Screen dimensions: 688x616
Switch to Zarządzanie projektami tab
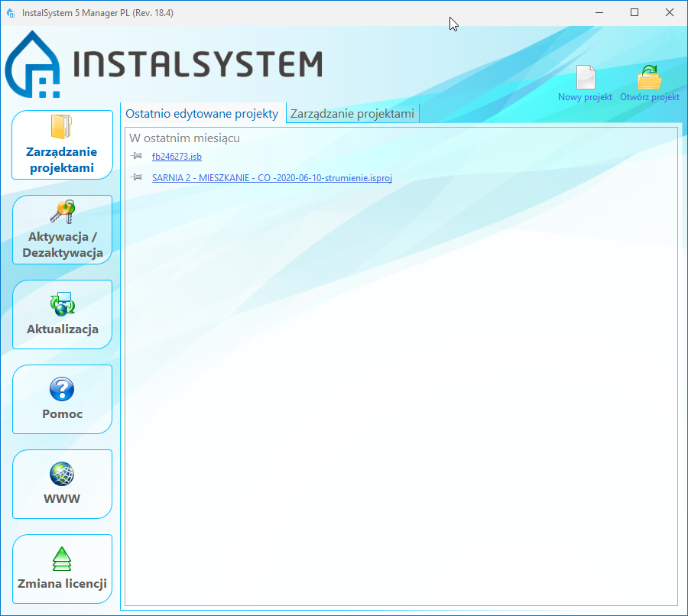point(352,114)
